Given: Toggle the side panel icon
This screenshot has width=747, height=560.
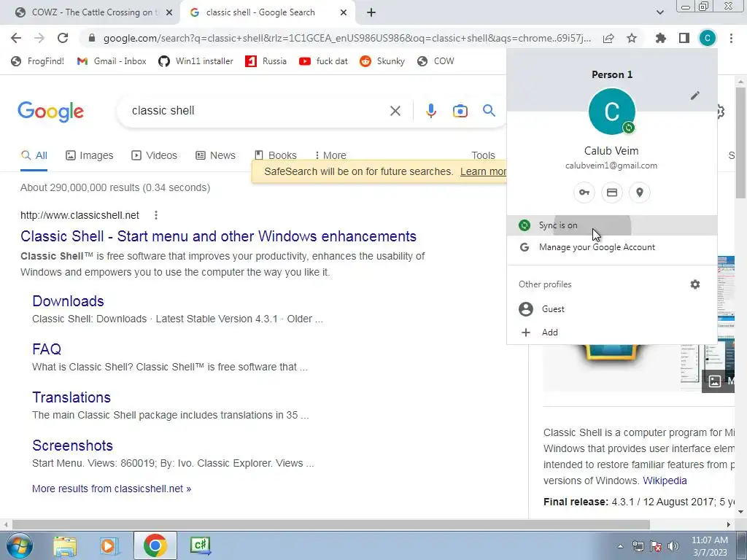Looking at the screenshot, I should 684,38.
